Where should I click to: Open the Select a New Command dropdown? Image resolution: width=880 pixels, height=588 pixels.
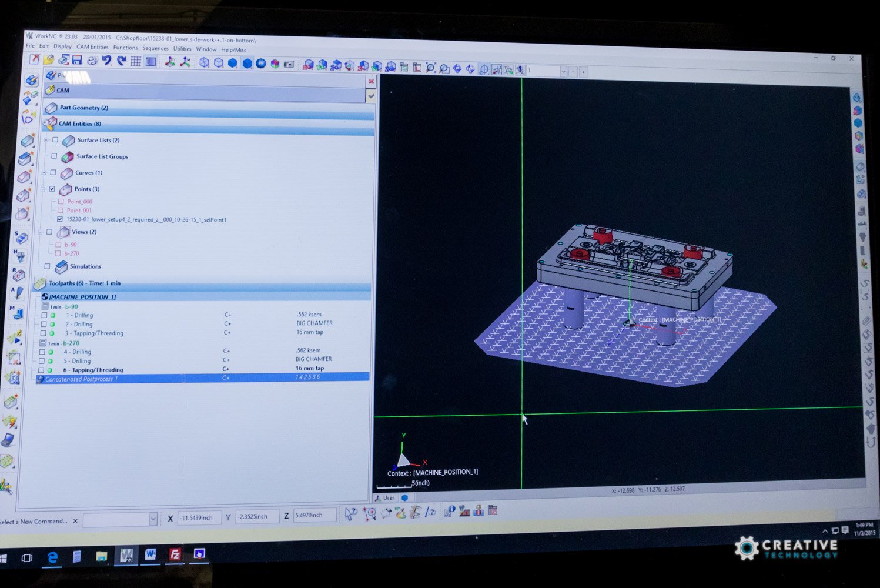pyautogui.click(x=153, y=519)
